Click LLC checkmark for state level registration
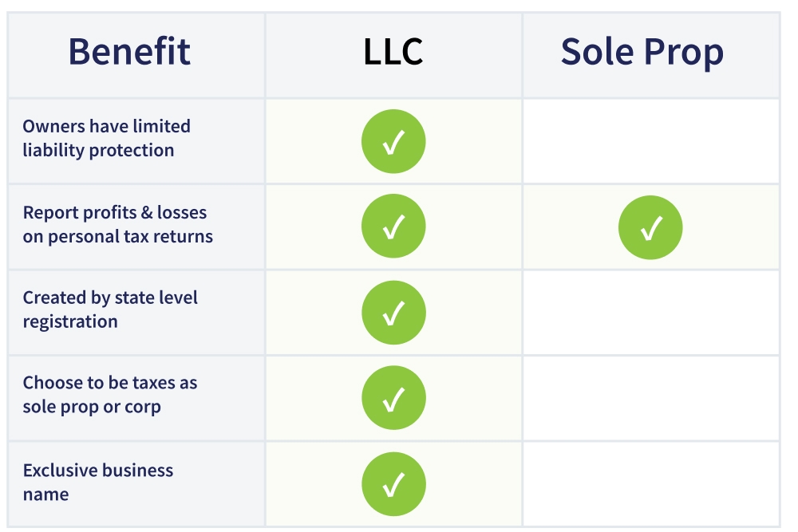 [393, 313]
